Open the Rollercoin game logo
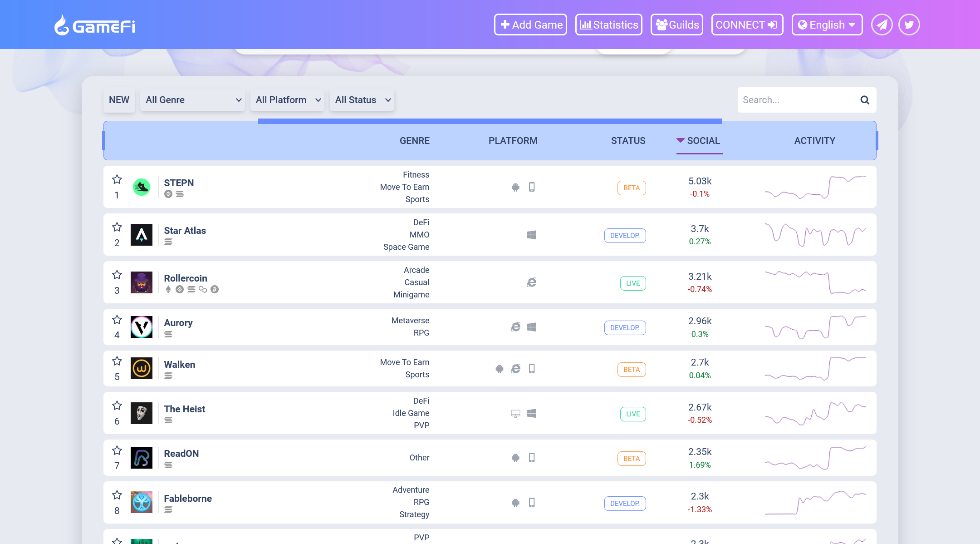 [x=142, y=282]
